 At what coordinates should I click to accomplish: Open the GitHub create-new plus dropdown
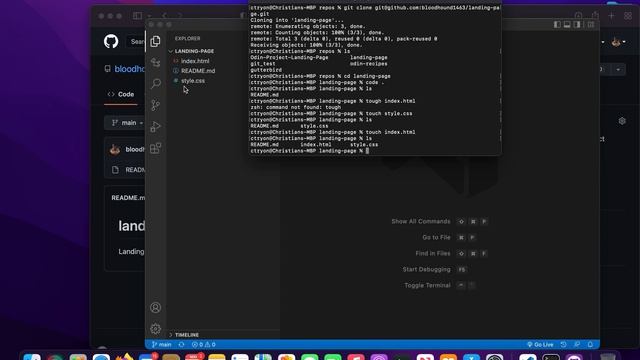(x=603, y=42)
